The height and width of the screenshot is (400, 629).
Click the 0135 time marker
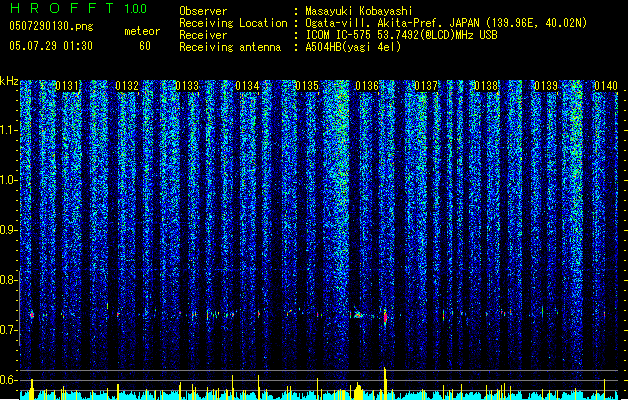[x=307, y=86]
